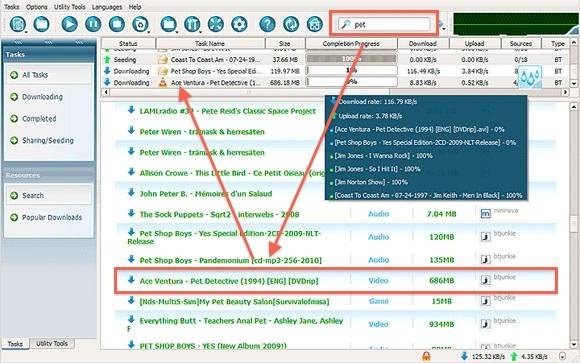Click the tools toolbar icon
The image size is (580, 363).
192,24
